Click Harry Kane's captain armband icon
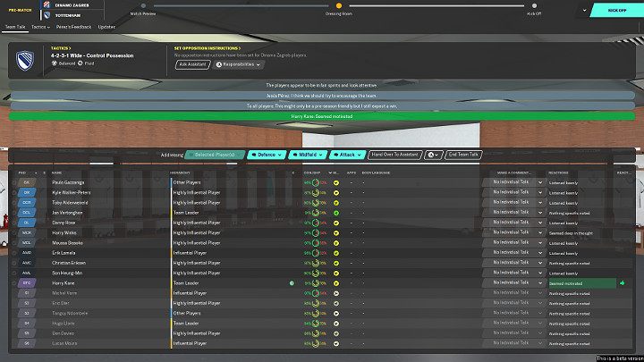 click(x=292, y=282)
